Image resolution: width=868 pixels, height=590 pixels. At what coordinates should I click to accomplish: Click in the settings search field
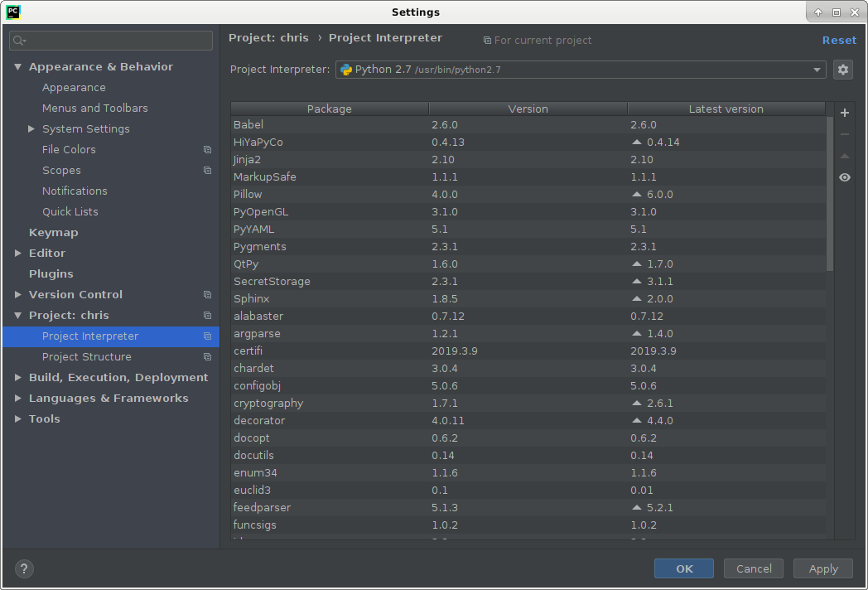[111, 41]
